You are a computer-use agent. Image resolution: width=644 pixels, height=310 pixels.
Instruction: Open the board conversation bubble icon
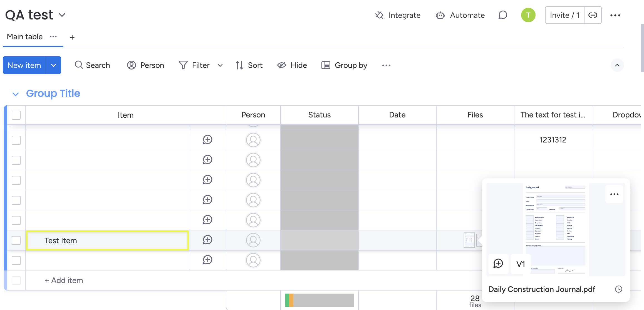point(503,15)
